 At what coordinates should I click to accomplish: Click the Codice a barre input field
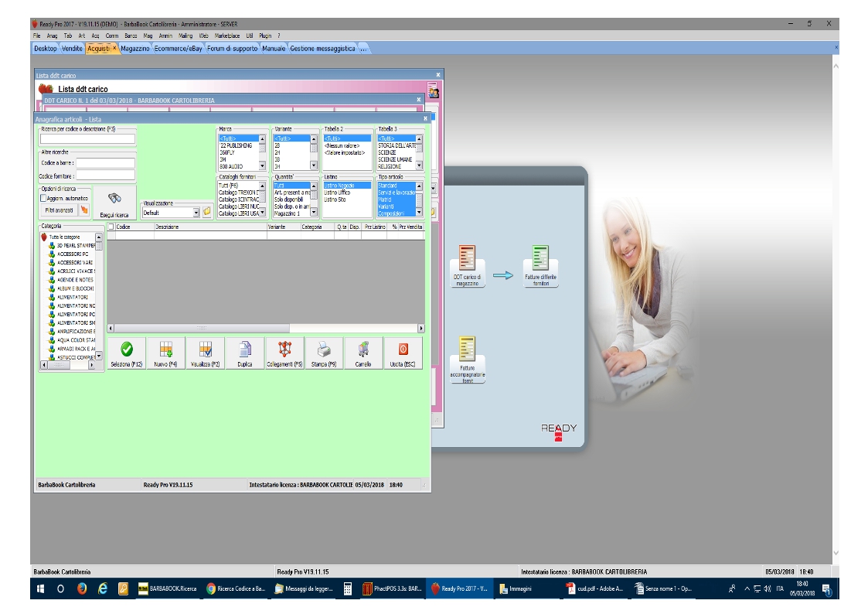[x=105, y=162]
